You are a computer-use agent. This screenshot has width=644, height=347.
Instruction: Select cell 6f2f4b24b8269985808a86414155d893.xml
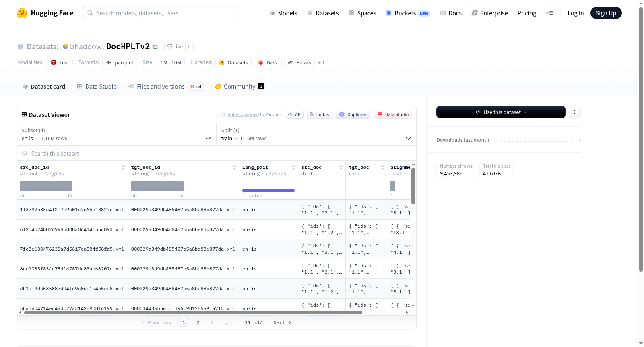[72, 229]
